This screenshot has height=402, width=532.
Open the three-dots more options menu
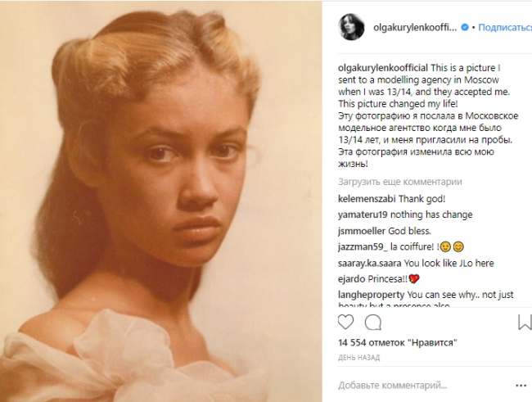coord(521,383)
